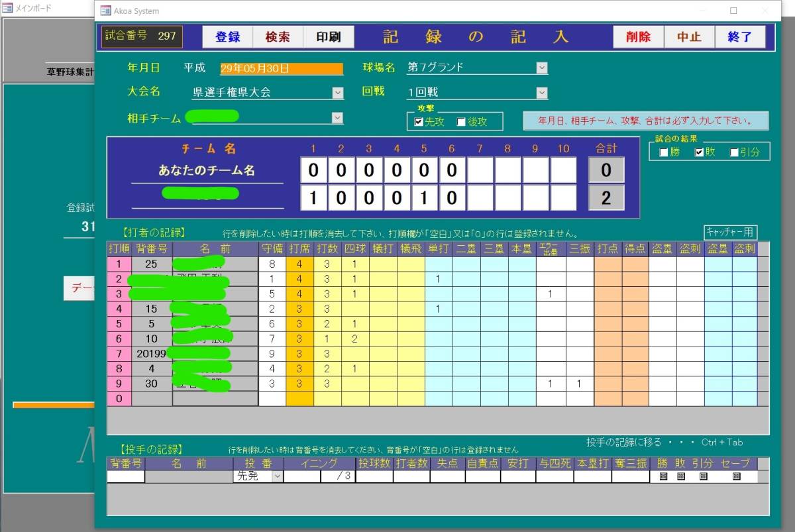Viewport: 795px width, 532px height.
Task: Click Akoa System title bar icon
Action: pos(105,11)
